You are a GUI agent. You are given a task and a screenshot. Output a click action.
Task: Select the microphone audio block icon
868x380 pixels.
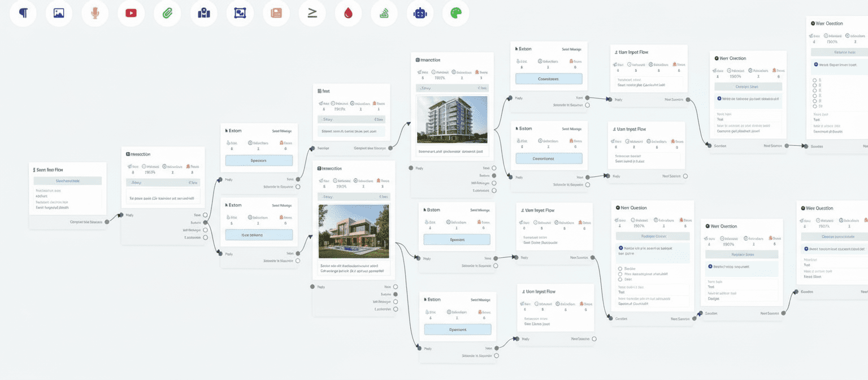pyautogui.click(x=95, y=13)
